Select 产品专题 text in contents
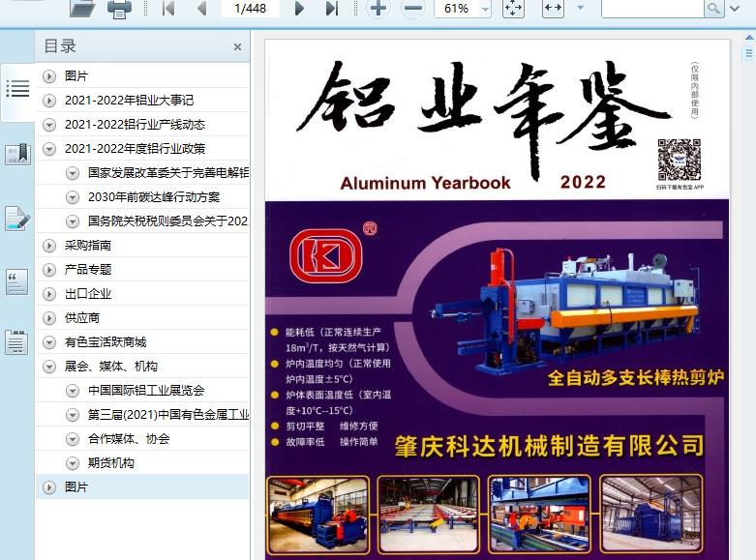The width and height of the screenshot is (756, 560). tap(88, 270)
